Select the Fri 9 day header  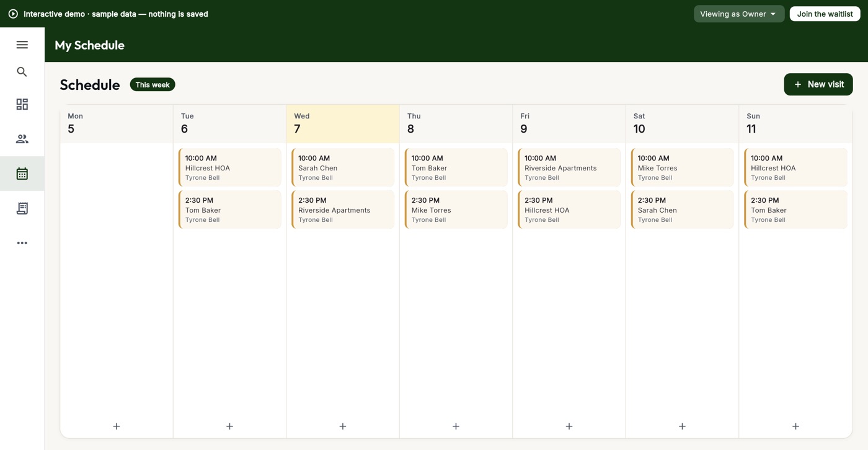pos(569,124)
